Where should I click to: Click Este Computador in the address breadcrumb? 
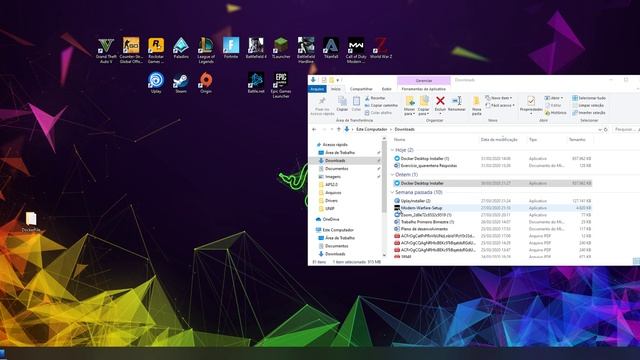tap(371, 129)
